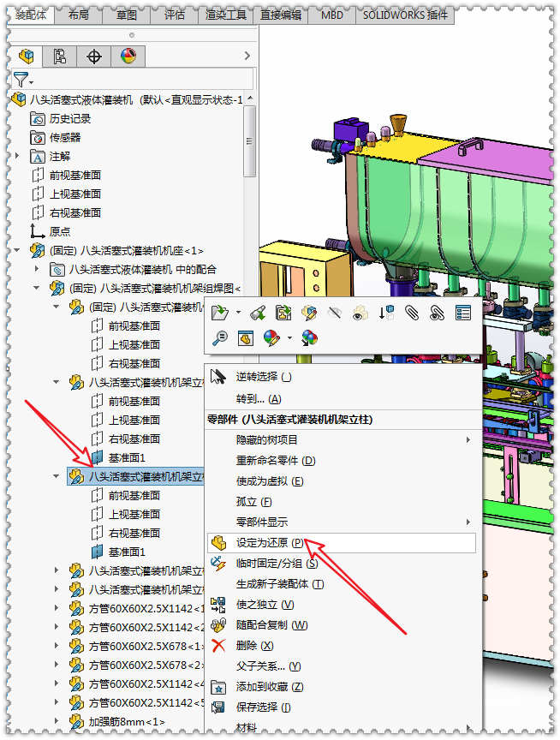
Task: Open dropdown arrow next to Open Part icon
Action: (x=238, y=313)
